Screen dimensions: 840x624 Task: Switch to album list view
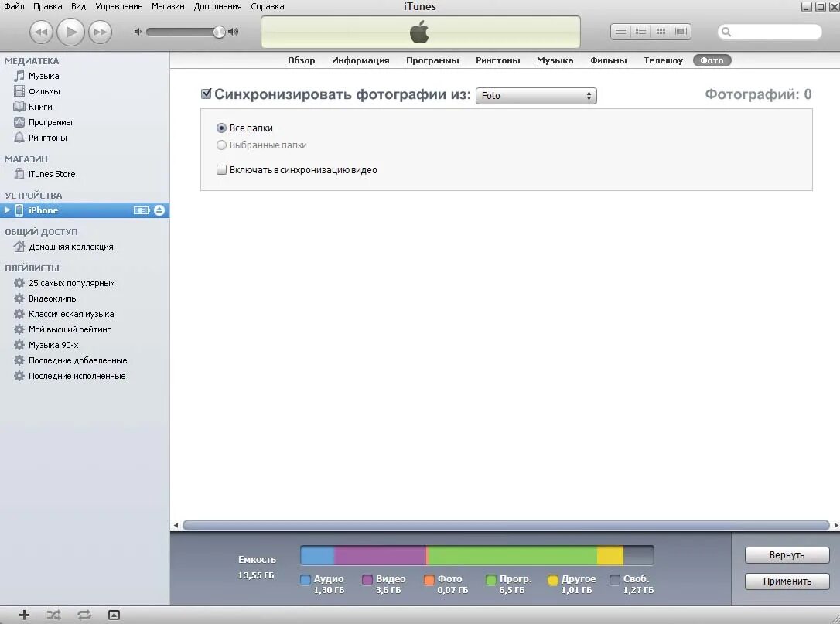coord(640,32)
